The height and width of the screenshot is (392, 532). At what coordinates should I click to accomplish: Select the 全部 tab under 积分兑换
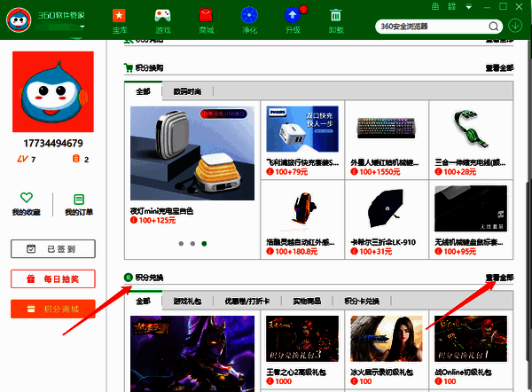point(143,301)
